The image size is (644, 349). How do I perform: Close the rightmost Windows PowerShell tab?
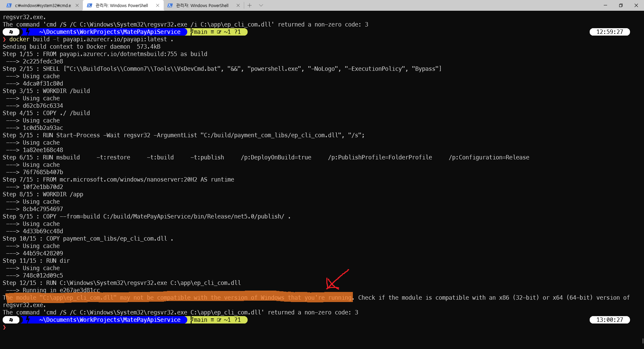point(238,5)
